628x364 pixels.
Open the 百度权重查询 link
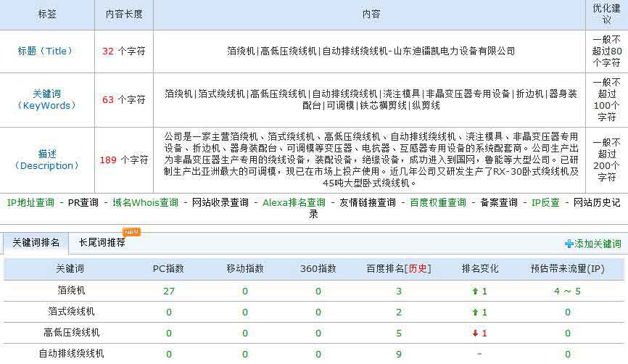click(438, 202)
